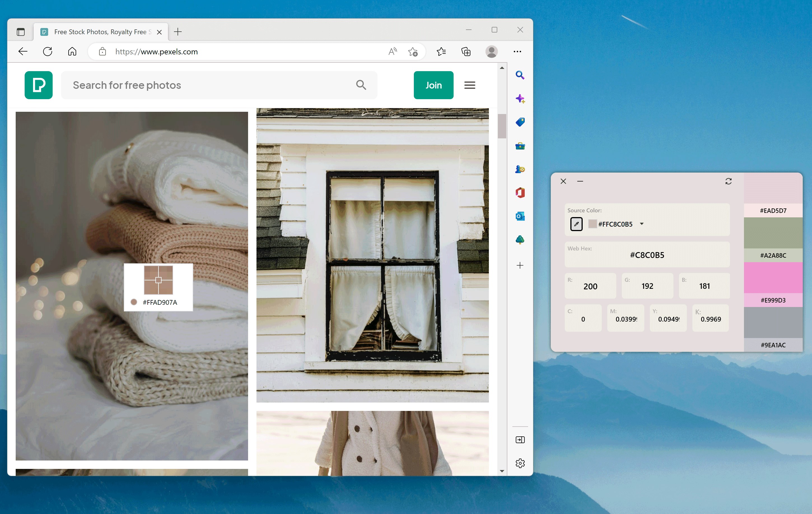This screenshot has height=514, width=812.
Task: Select the #E999D3 pink swatch
Action: (x=773, y=278)
